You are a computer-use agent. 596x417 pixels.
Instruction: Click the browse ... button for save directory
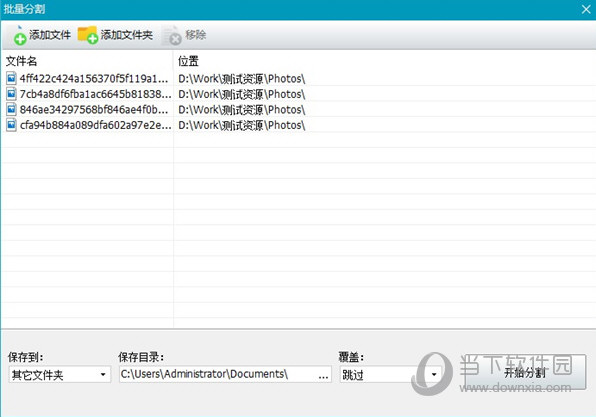323,375
